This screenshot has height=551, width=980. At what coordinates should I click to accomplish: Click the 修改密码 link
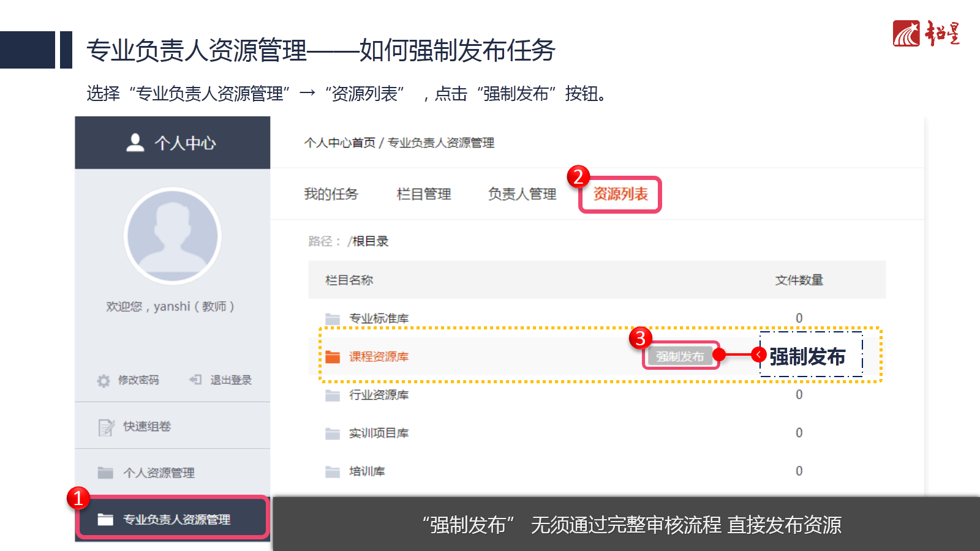tap(138, 380)
